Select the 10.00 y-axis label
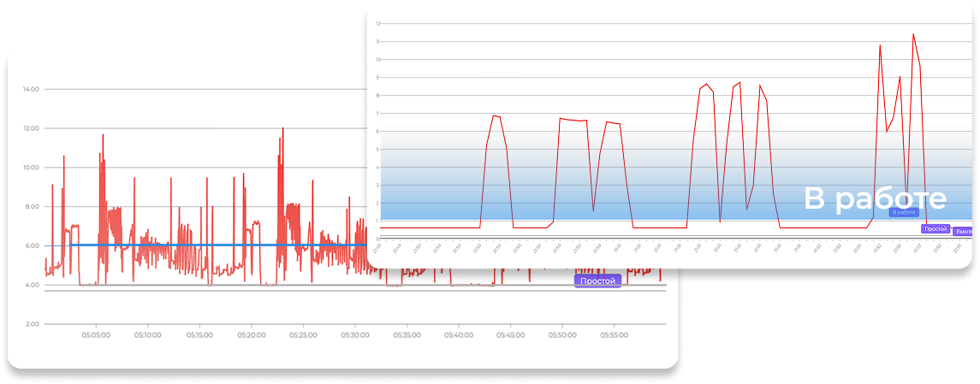The height and width of the screenshot is (384, 980). click(x=31, y=168)
